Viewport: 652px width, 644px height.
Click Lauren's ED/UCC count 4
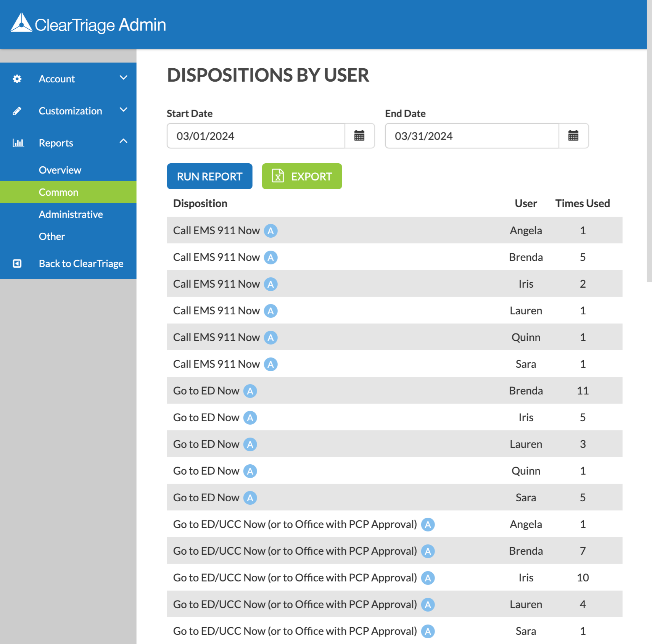(x=583, y=604)
